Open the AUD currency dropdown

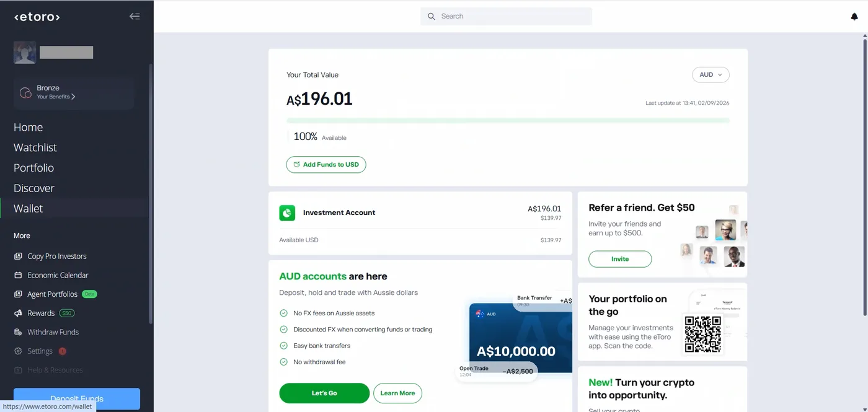click(711, 75)
